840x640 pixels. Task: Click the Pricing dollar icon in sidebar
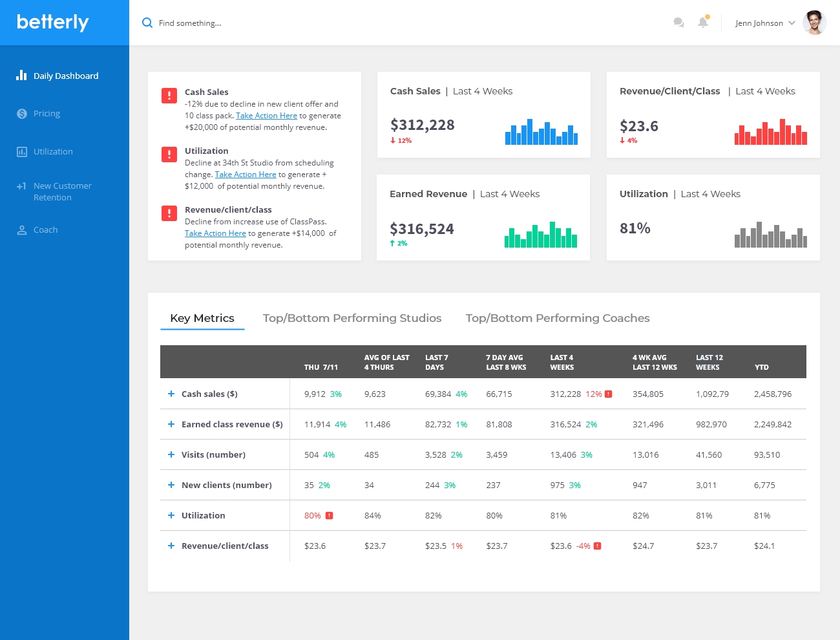tap(21, 114)
